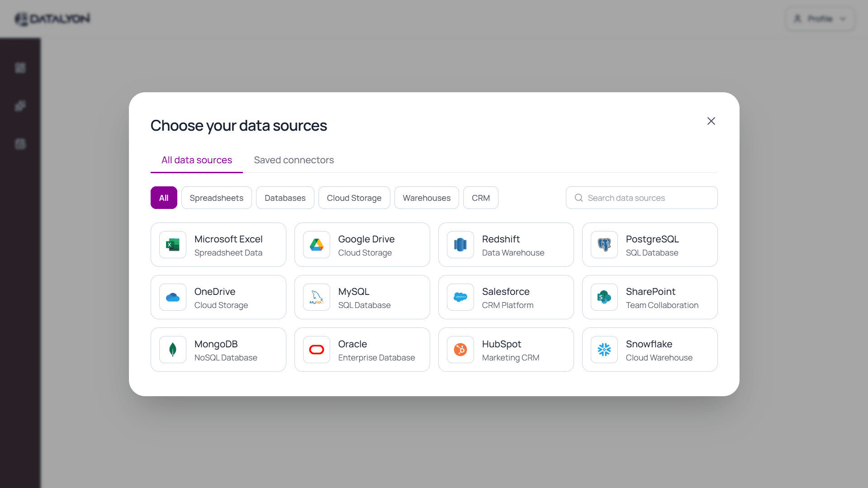Click the 'Team Collaboration' subtitle
This screenshot has height=488, width=868.
(662, 305)
